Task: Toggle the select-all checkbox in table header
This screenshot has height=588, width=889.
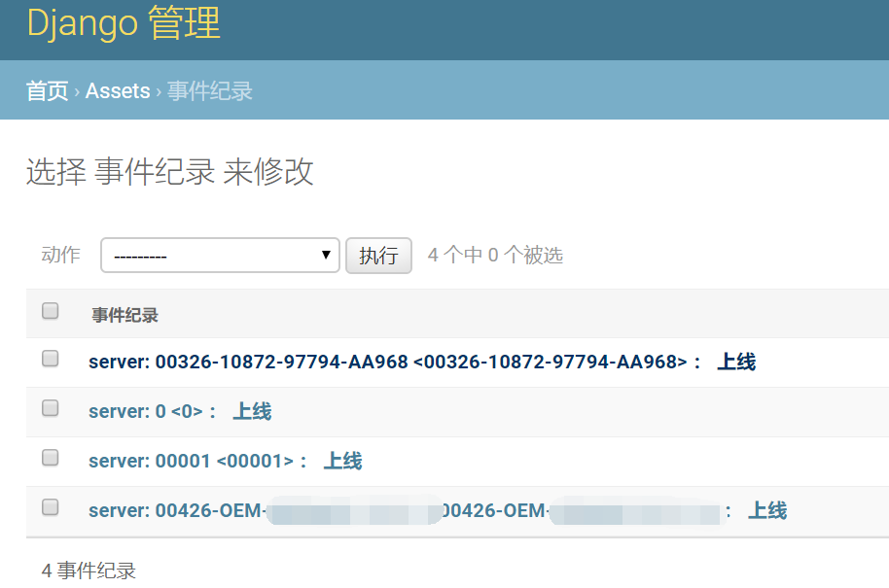Action: [51, 311]
